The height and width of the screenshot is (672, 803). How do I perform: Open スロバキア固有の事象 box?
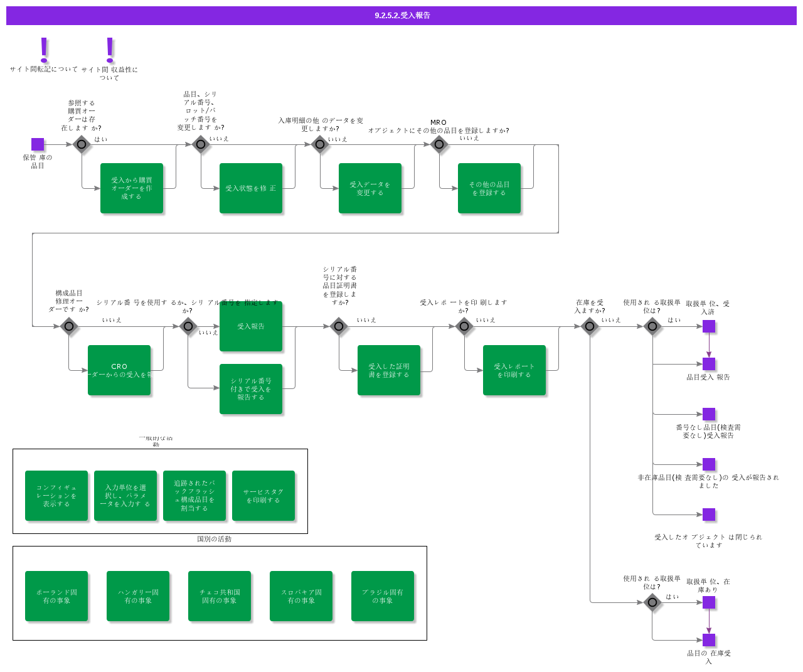(301, 596)
